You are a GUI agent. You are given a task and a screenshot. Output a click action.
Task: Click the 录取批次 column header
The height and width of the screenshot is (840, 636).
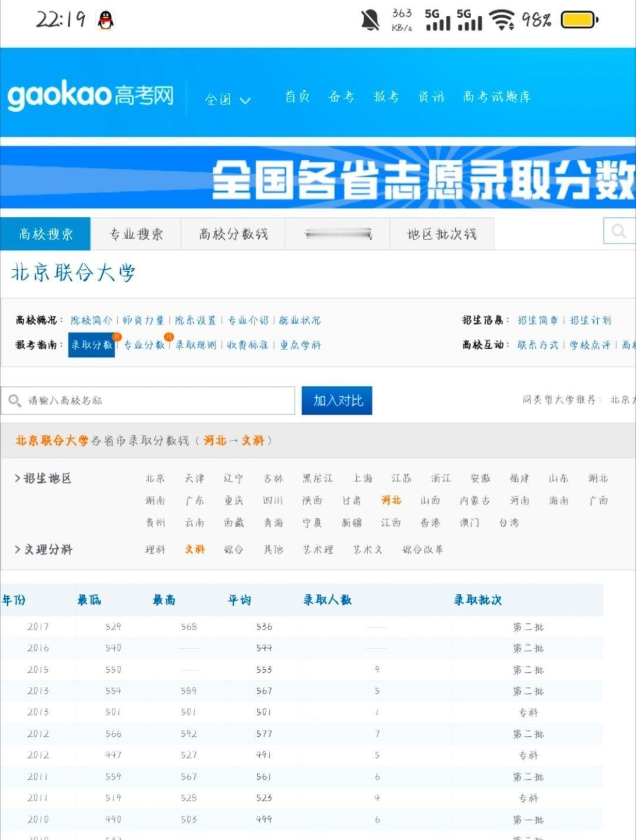tap(478, 600)
